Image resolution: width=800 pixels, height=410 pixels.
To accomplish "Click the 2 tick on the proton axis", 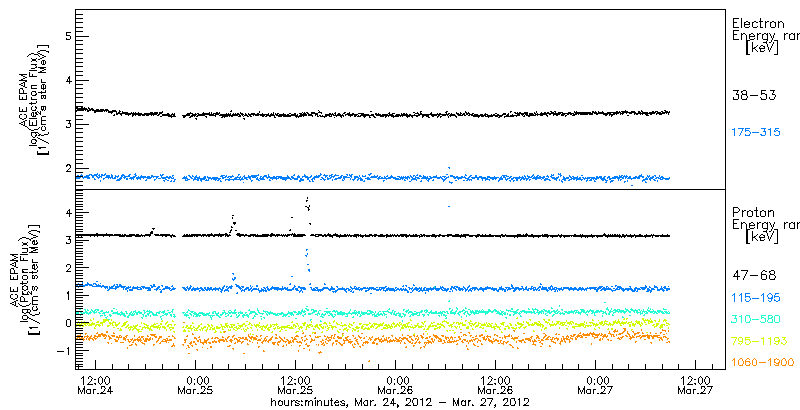I will pos(68,267).
